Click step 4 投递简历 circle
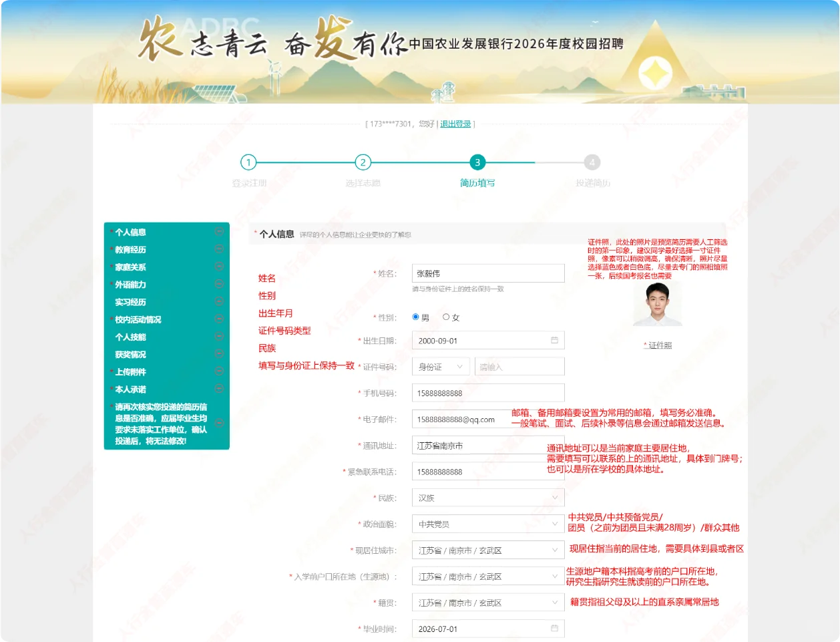The width and height of the screenshot is (840, 642). 592,162
